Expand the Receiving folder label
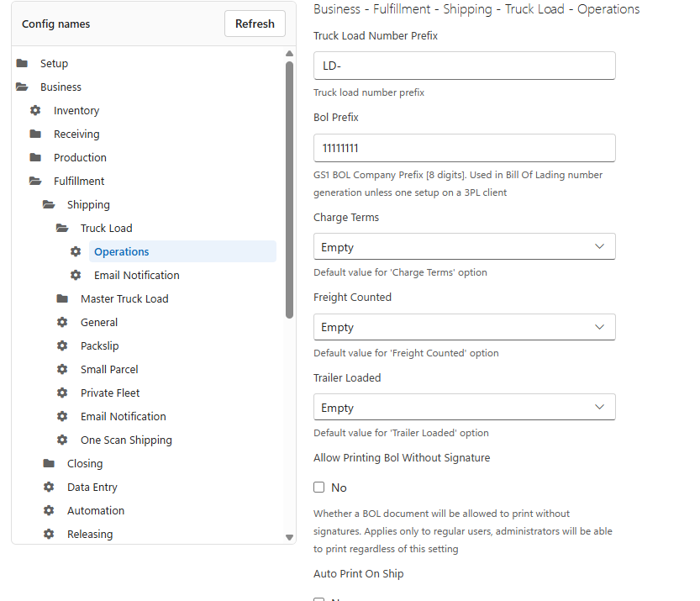700x601 pixels. [76, 134]
